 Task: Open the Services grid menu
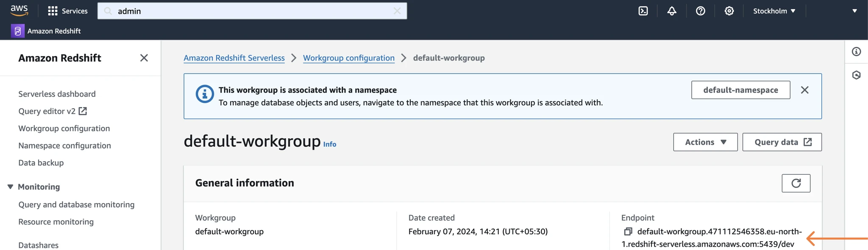[x=68, y=11]
